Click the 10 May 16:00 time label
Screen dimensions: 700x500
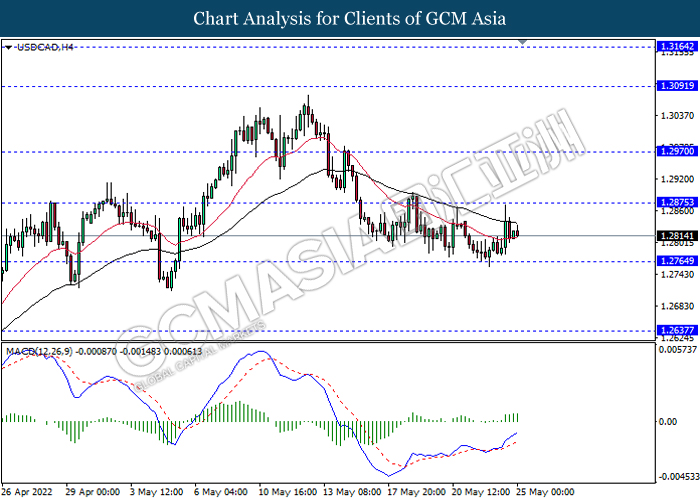[x=288, y=492]
